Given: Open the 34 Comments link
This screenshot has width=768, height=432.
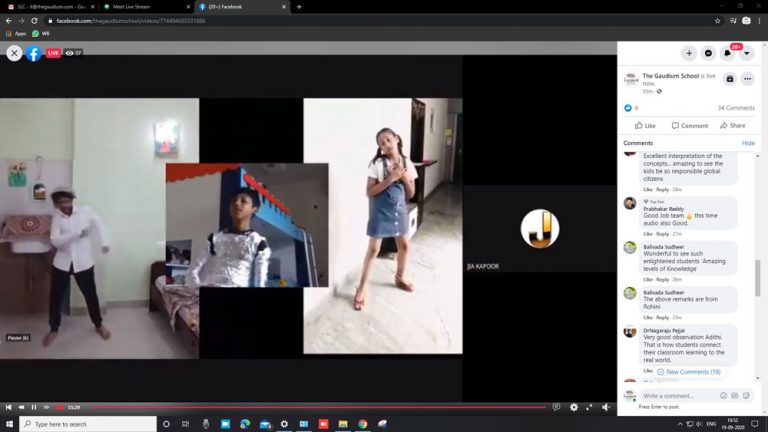Looking at the screenshot, I should [736, 108].
